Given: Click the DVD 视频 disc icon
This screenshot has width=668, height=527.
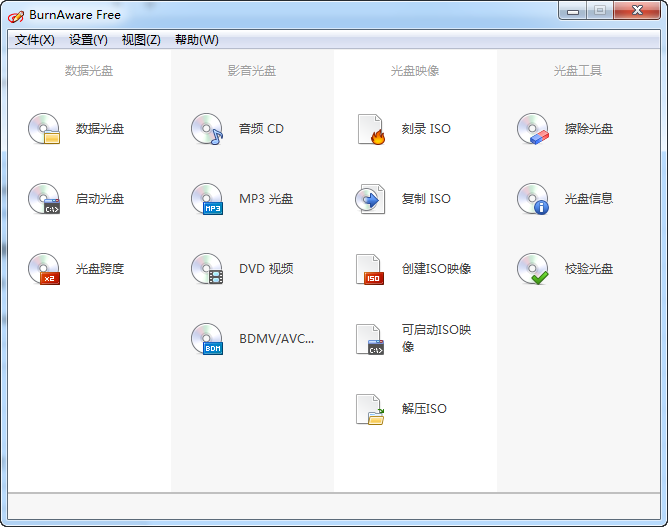Looking at the screenshot, I should tap(207, 269).
